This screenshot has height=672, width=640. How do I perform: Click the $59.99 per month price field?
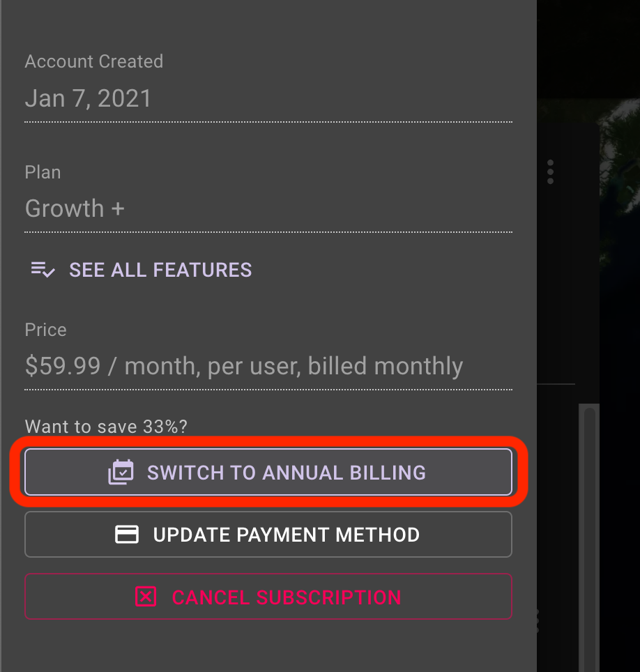point(268,367)
